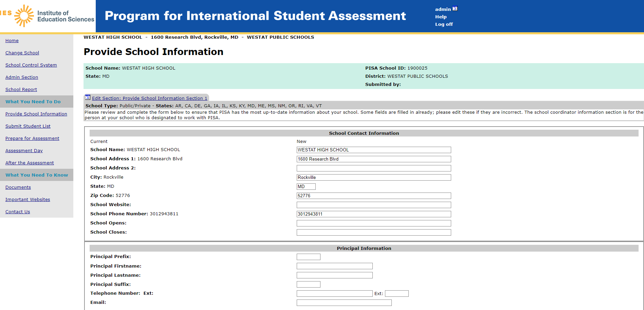Click the School Website input field
Image resolution: width=644 pixels, height=310 pixels.
coord(373,205)
